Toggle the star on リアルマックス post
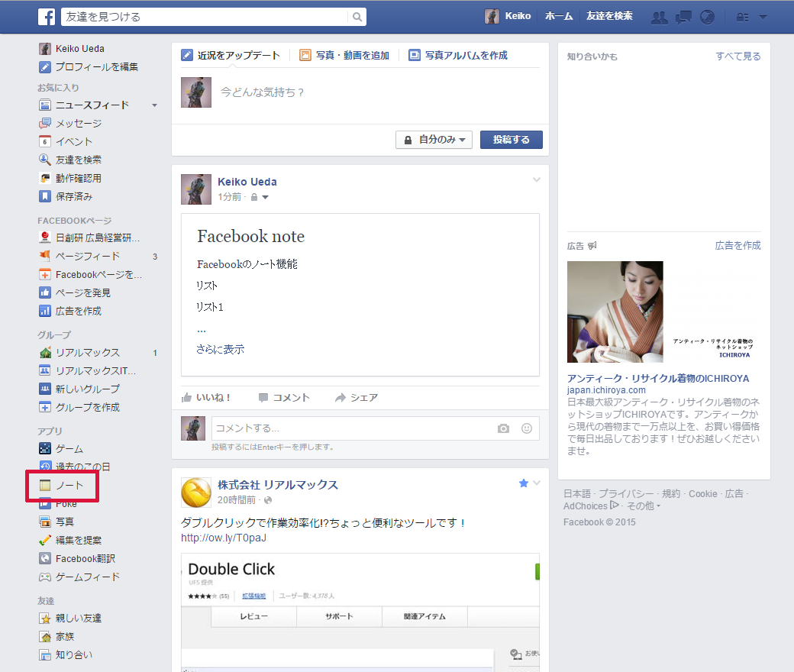This screenshot has width=794, height=672. point(524,483)
